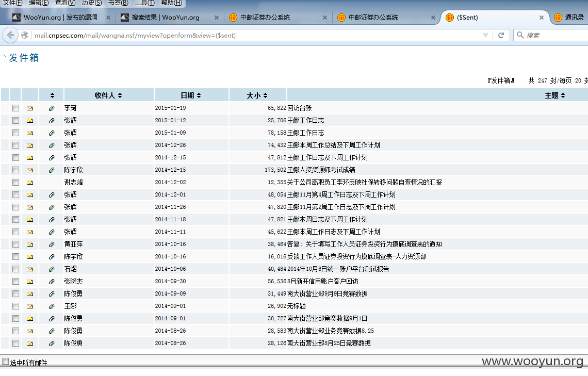Click paperclip icon for the 2014-09-09 mail
Viewport: 588px width, 376px height.
[52, 294]
